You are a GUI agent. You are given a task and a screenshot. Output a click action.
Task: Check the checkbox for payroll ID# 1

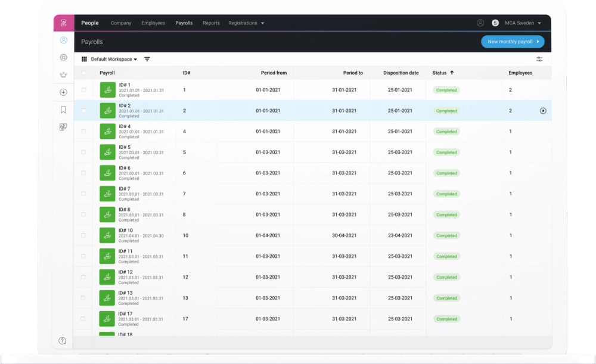[83, 89]
